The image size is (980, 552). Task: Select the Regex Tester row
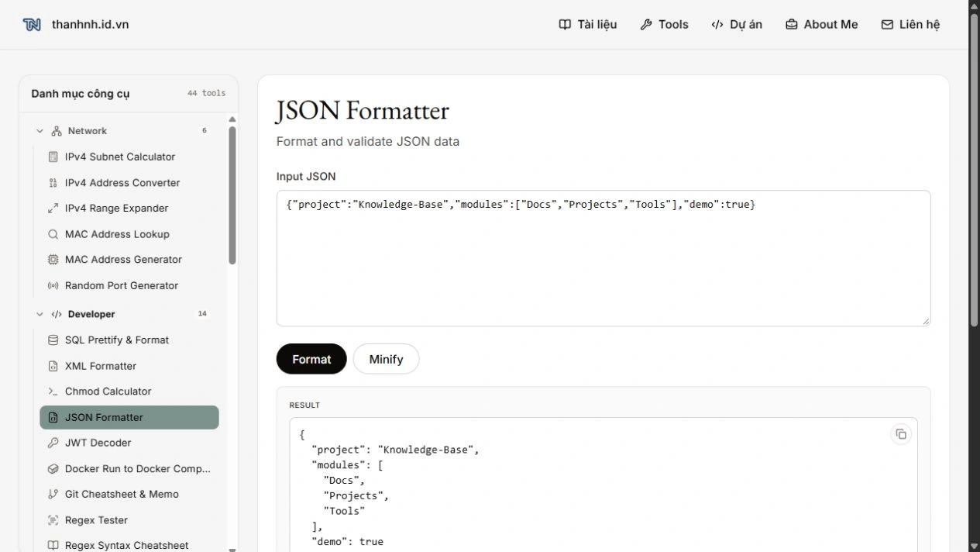[x=129, y=520]
